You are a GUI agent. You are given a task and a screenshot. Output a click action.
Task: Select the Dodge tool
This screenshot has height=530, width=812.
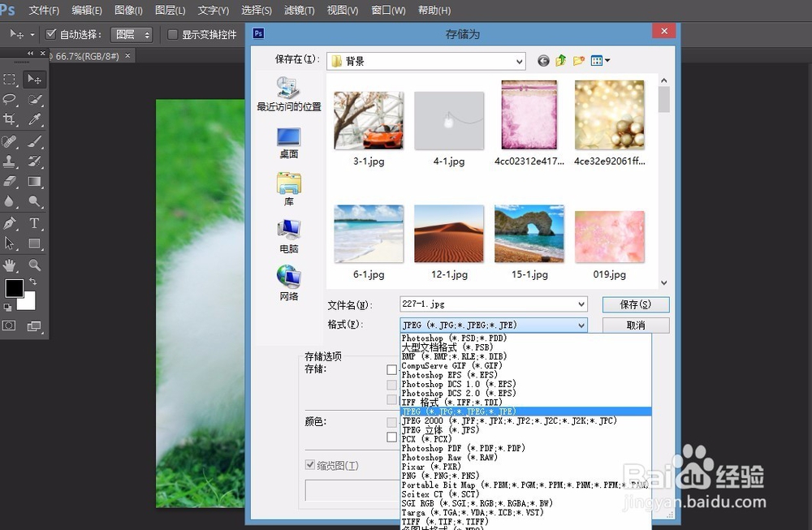click(34, 201)
